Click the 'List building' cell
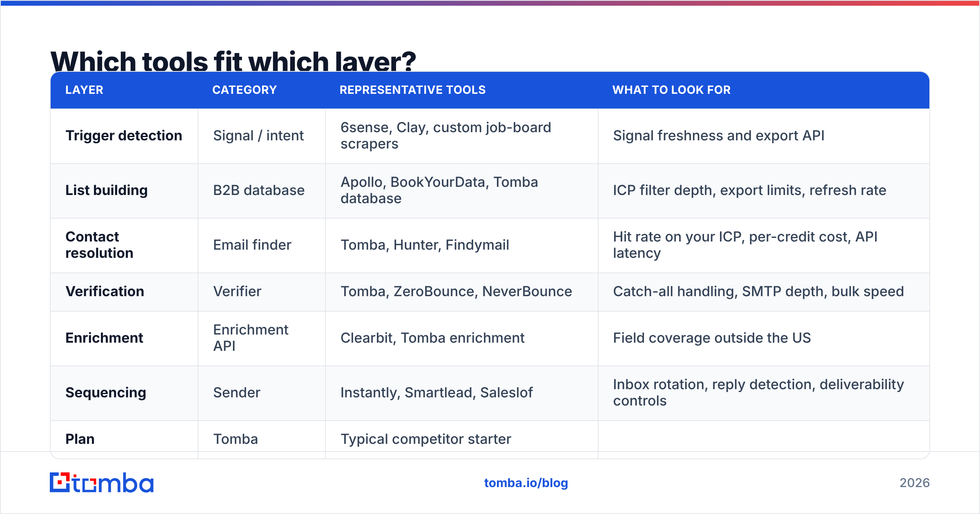 point(124,191)
